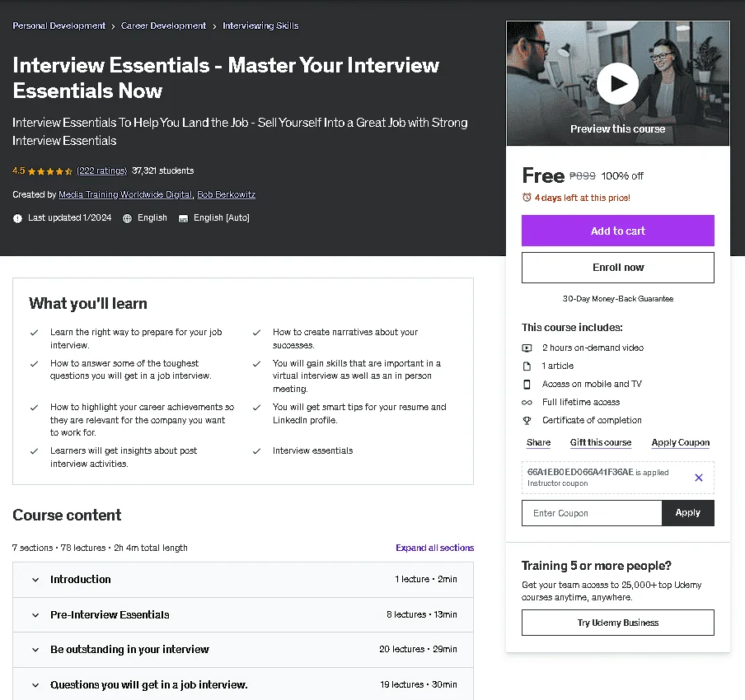Screen dimensions: 745x700
Task: Click the on-demand video icon
Action: tap(527, 348)
